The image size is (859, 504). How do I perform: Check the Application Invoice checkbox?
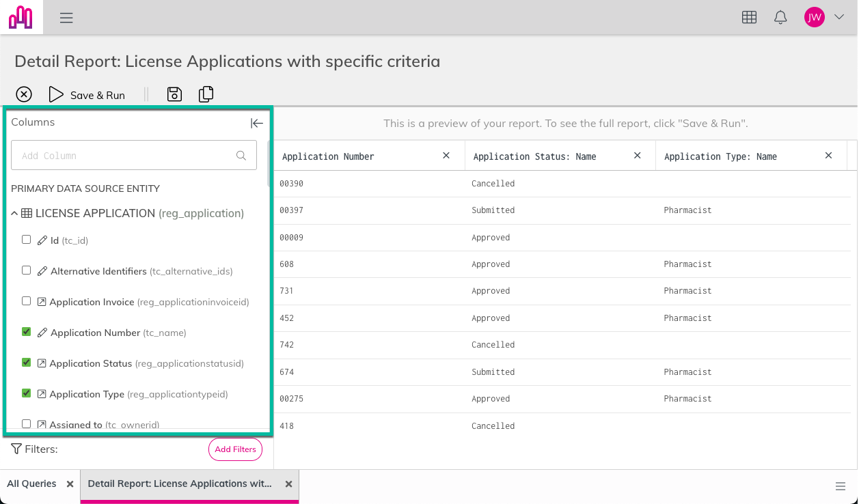click(x=27, y=301)
